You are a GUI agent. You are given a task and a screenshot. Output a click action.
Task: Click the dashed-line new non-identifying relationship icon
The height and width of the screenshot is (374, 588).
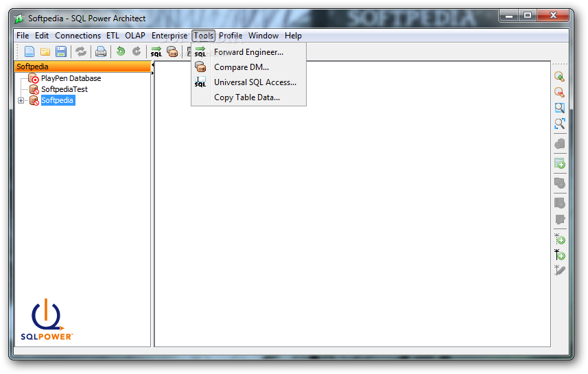point(559,239)
